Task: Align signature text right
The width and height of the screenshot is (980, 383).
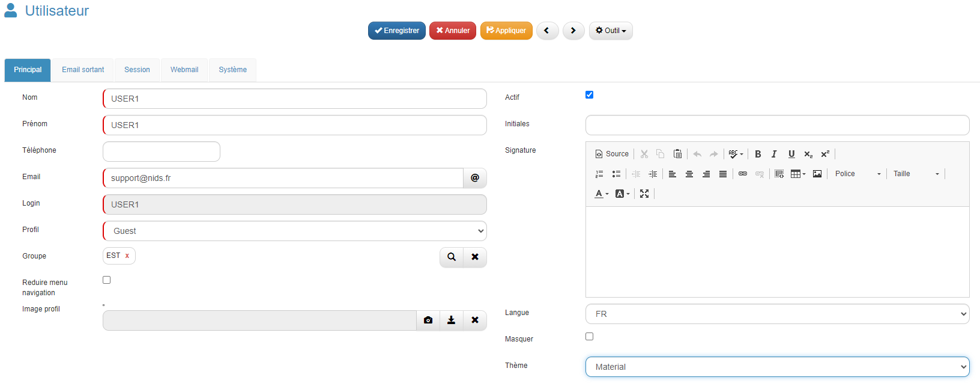Action: [x=706, y=174]
